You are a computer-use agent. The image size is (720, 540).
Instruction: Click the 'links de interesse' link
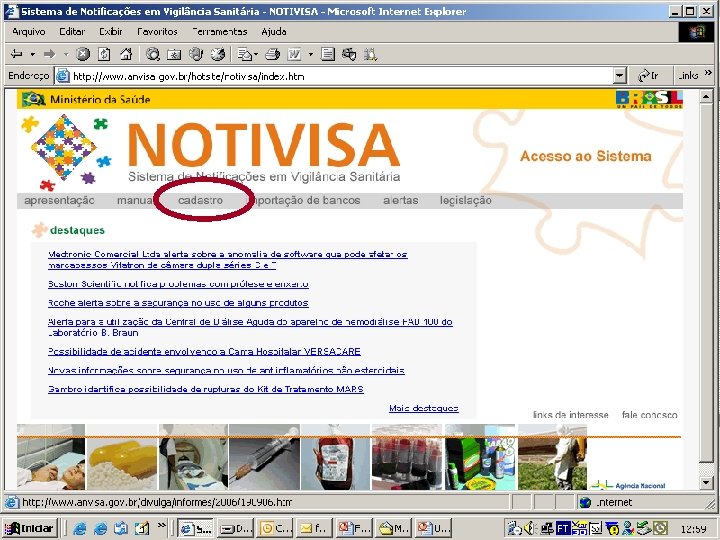570,415
